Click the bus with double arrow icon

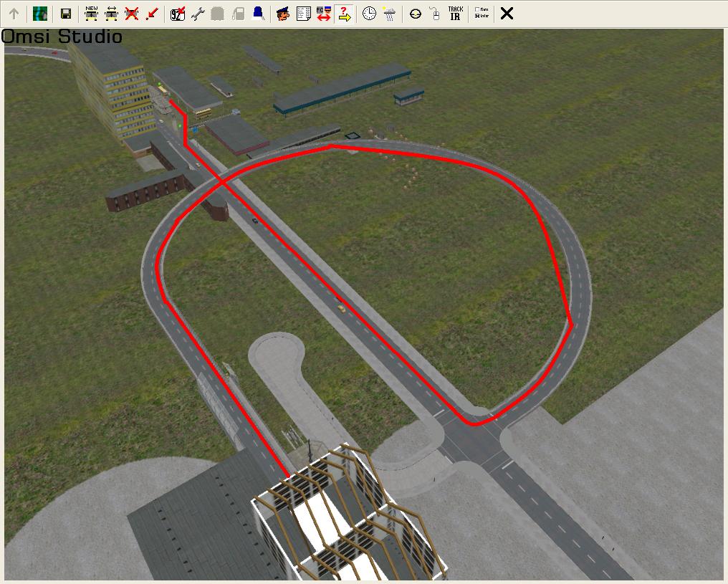pos(112,14)
